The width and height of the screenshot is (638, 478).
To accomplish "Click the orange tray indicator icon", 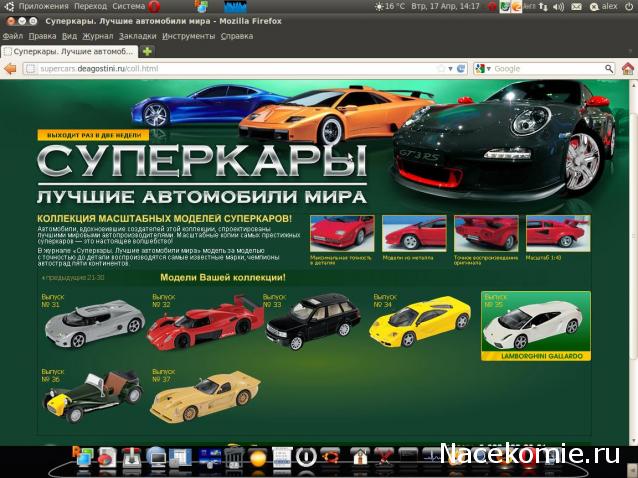I will tap(516, 7).
